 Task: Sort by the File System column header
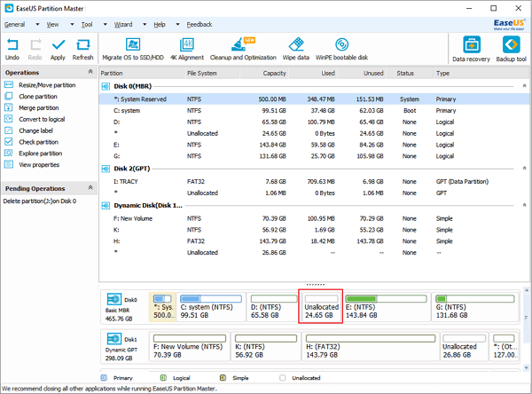(213, 73)
